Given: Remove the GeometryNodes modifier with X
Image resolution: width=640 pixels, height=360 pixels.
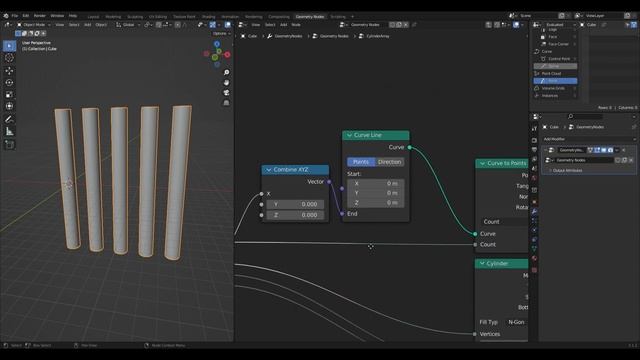Looking at the screenshot, I should 624,150.
